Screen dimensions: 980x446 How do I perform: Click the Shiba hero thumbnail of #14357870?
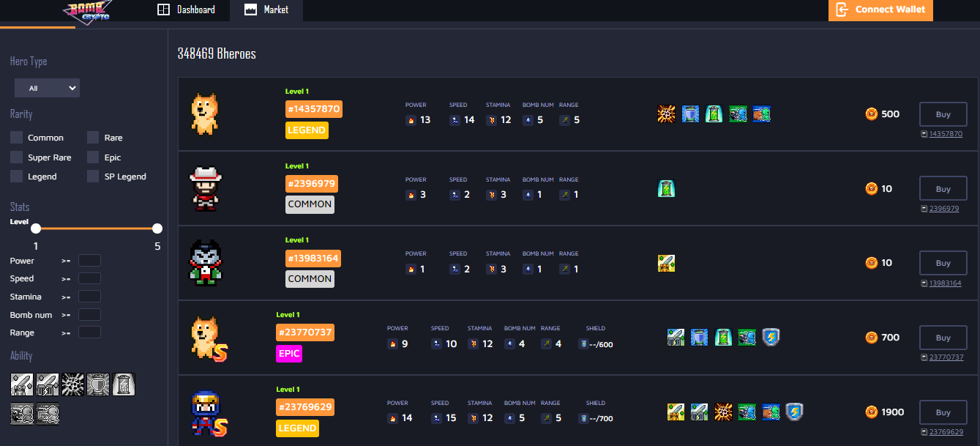coord(204,114)
